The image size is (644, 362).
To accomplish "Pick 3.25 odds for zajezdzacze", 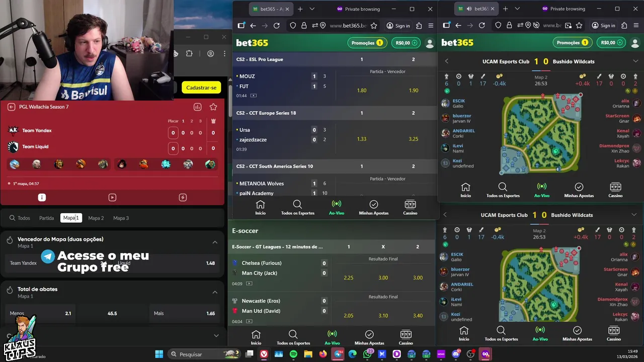I will pyautogui.click(x=414, y=139).
